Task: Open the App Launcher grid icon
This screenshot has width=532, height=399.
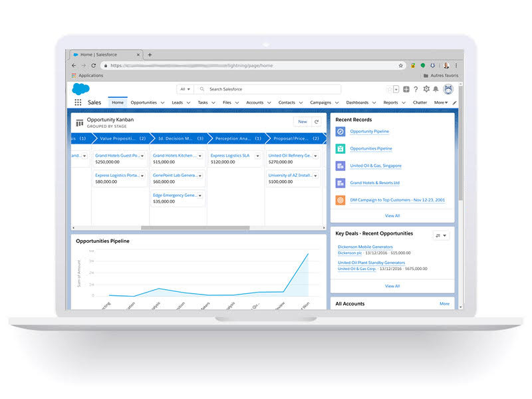Action: point(78,102)
